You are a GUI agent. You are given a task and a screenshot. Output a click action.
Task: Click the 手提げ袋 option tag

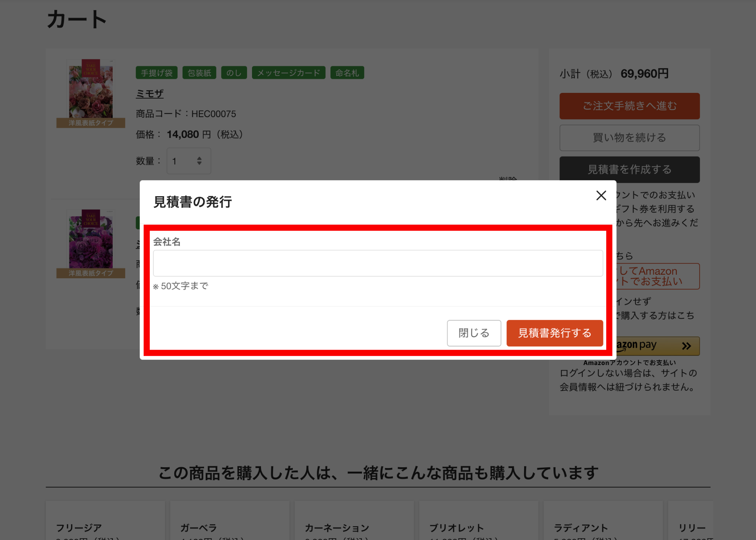(x=157, y=72)
